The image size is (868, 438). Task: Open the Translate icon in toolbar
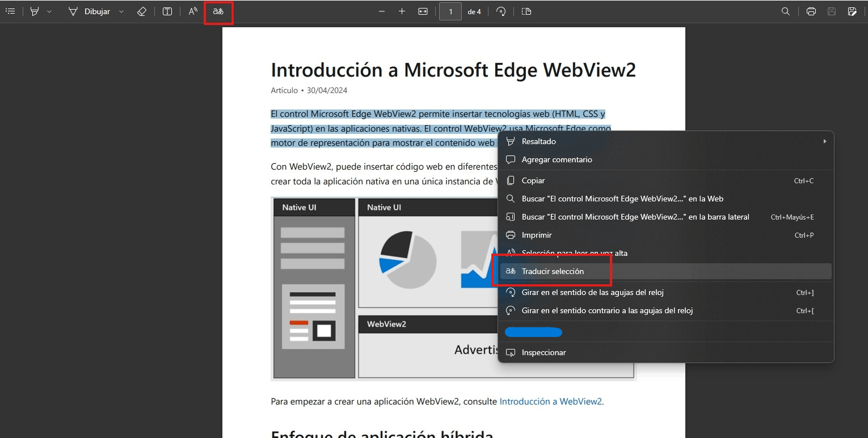point(218,11)
